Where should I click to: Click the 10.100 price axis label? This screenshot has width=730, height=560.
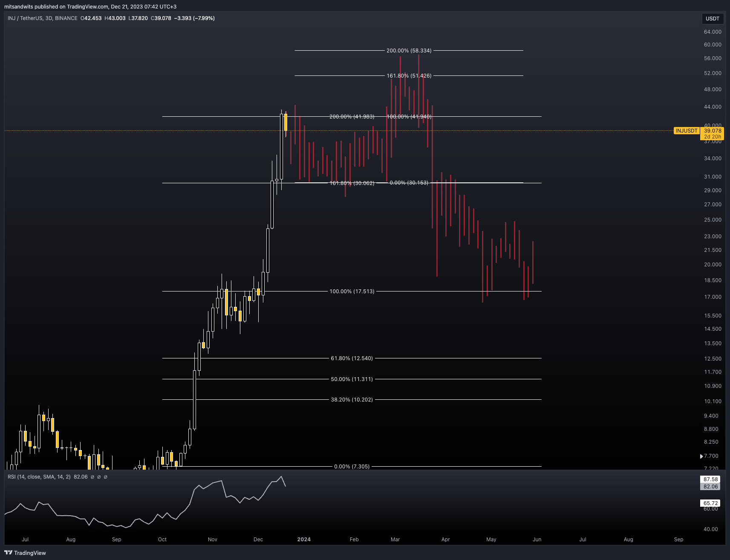[713, 401]
